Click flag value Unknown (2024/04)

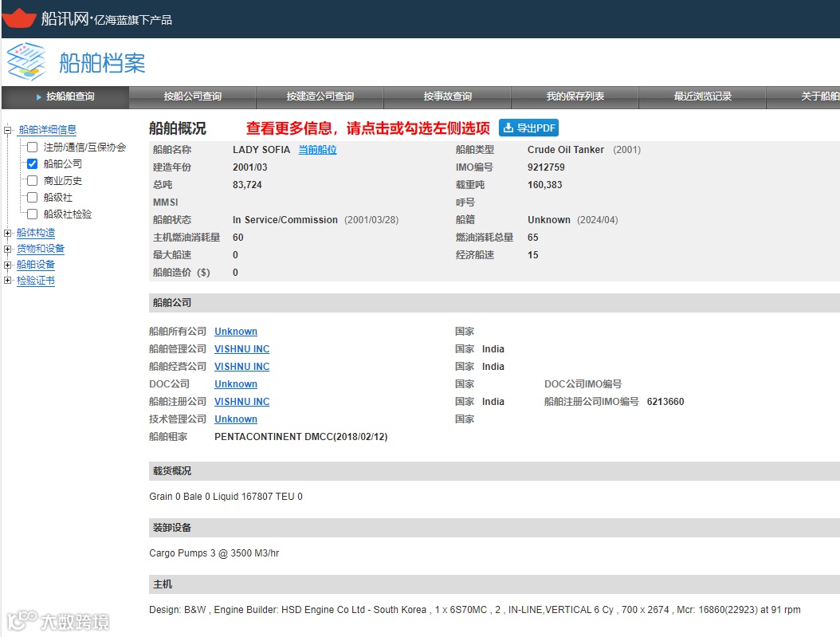coord(573,220)
